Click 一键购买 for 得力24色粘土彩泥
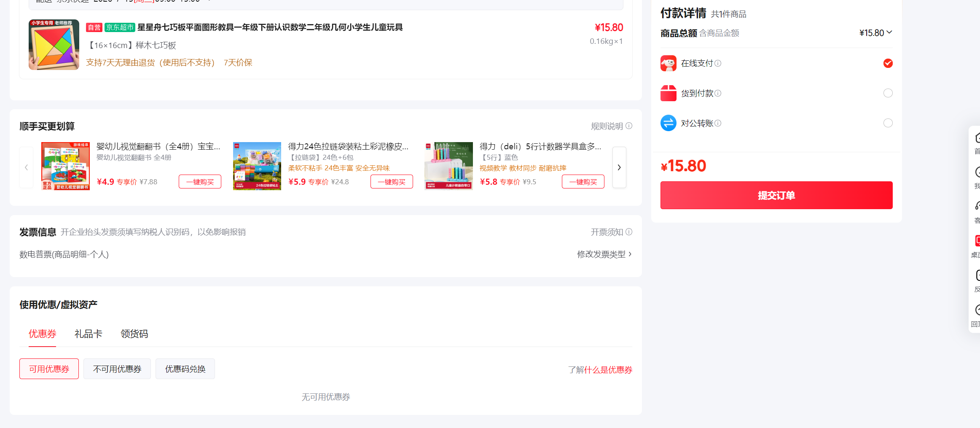980x428 pixels. [x=392, y=182]
